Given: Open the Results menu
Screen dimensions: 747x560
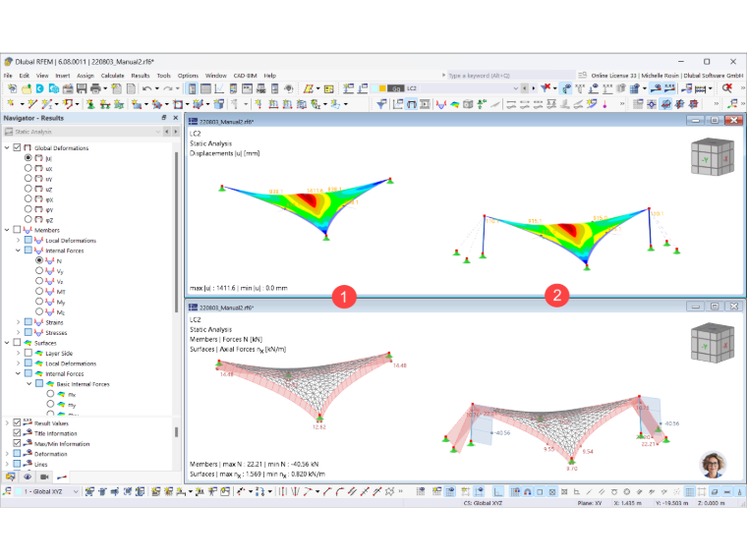Looking at the screenshot, I should click(x=141, y=76).
